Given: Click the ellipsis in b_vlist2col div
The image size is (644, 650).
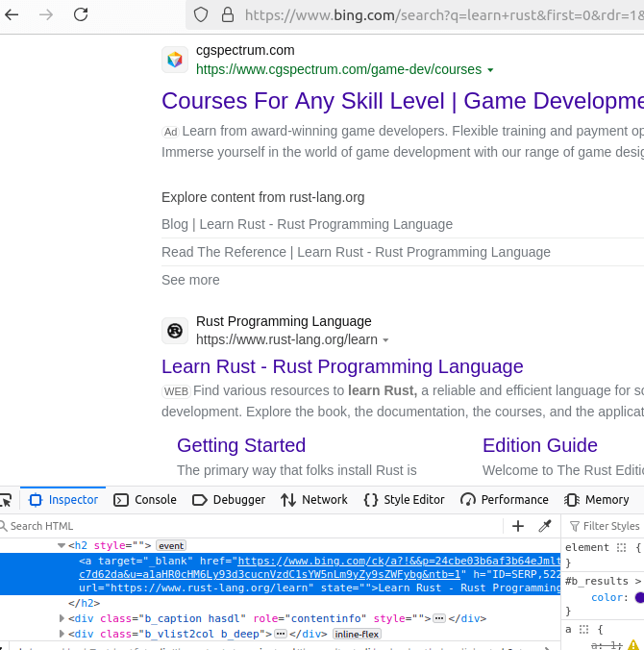Looking at the screenshot, I should coord(281,635).
